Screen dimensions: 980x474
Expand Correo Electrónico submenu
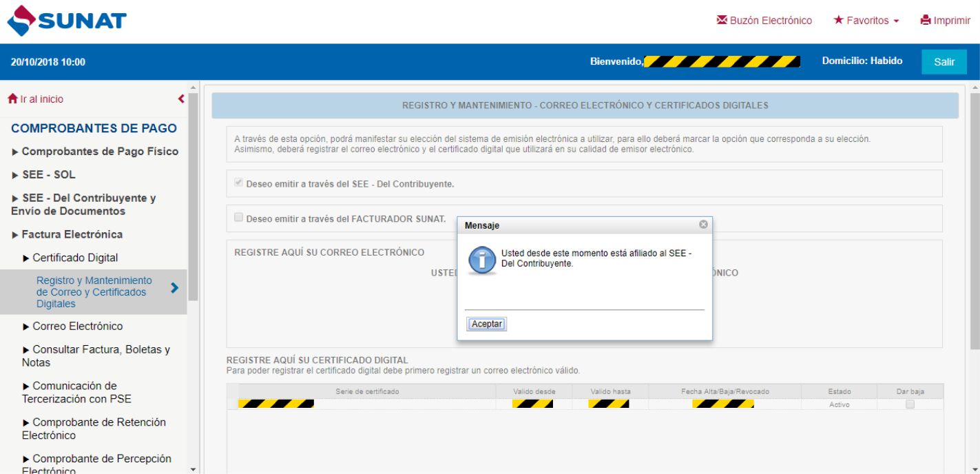coord(73,326)
